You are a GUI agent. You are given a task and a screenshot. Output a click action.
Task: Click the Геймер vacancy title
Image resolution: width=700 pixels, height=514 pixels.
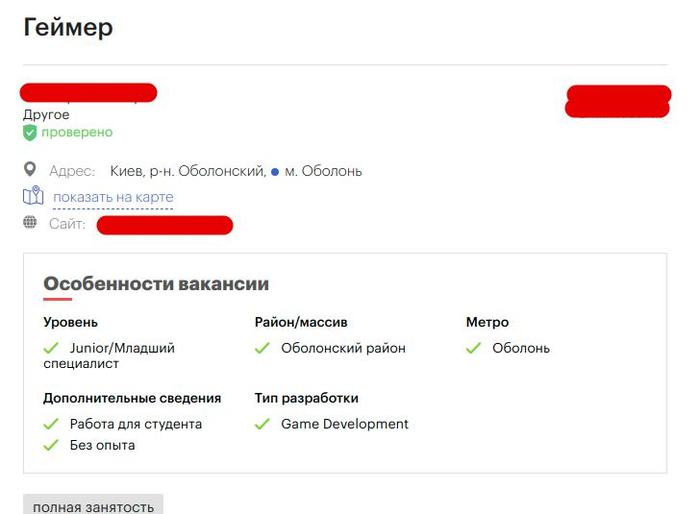pyautogui.click(x=68, y=27)
